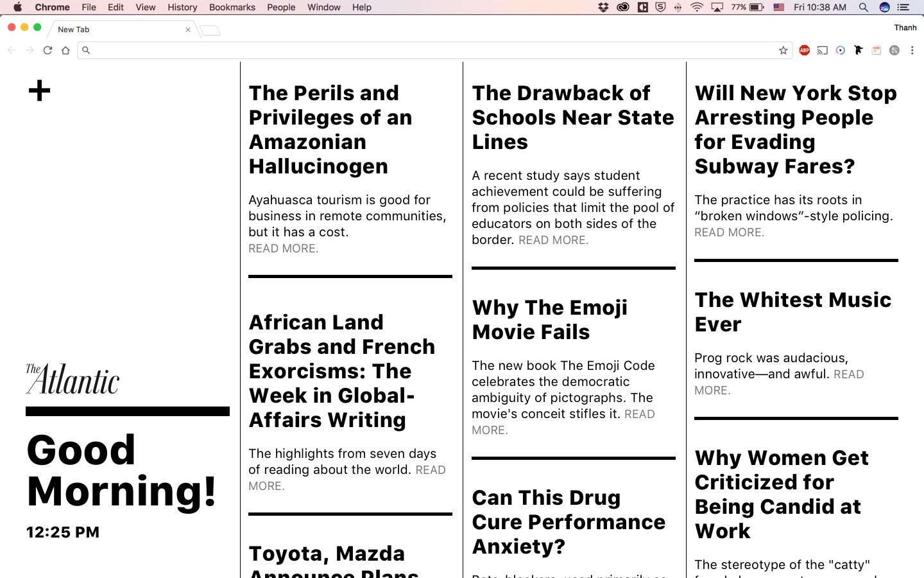The width and height of the screenshot is (924, 578).
Task: Click the plus icon above The Atlantic logo
Action: click(x=39, y=91)
